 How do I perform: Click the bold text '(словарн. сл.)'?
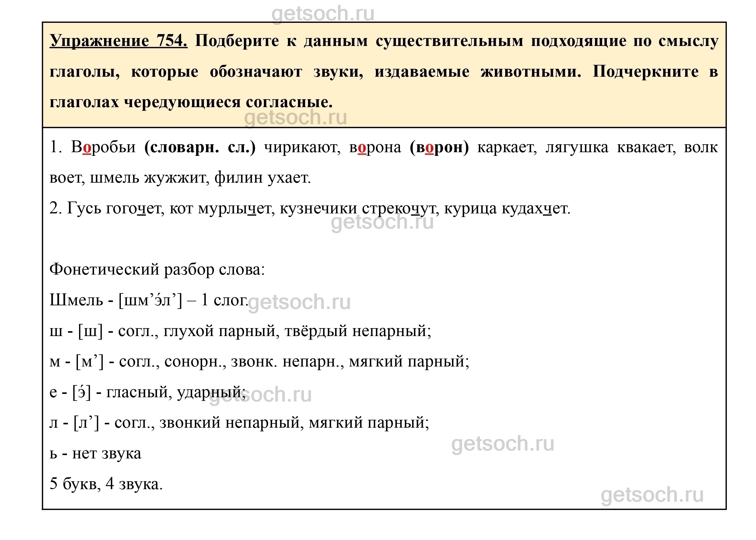[200, 147]
